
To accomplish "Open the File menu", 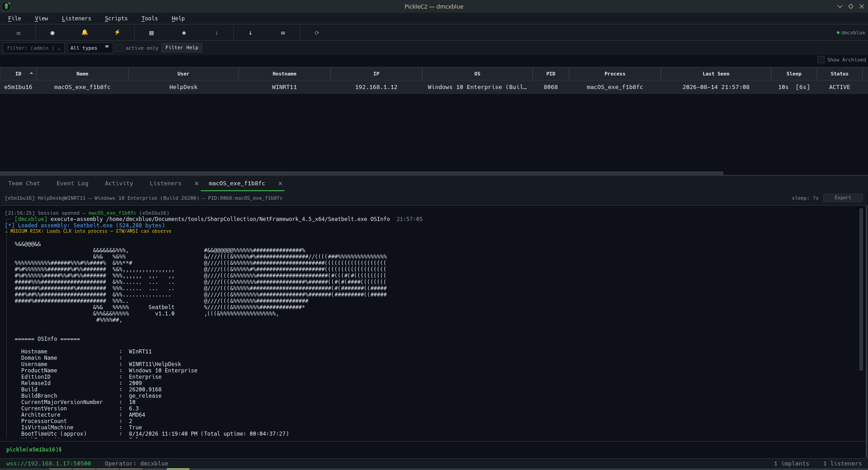I will pos(14,19).
